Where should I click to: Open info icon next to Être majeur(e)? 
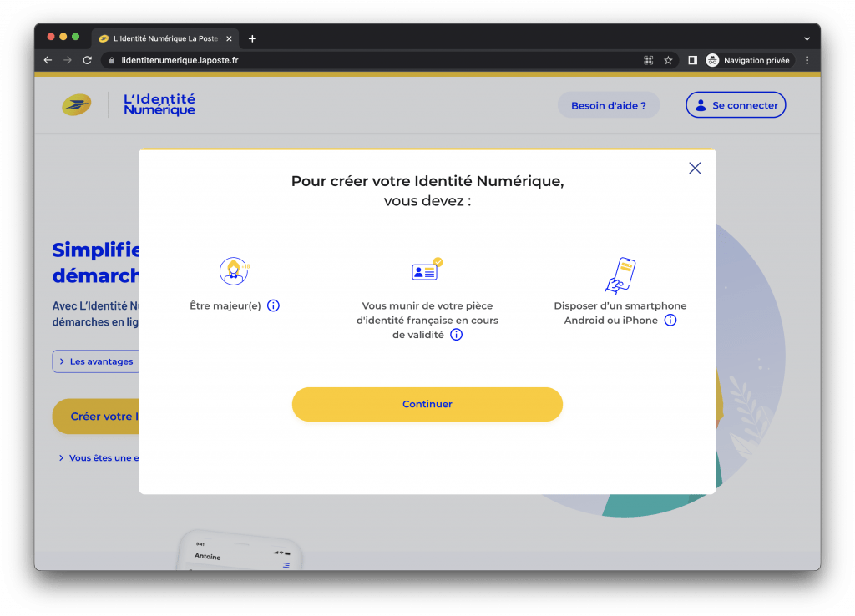pos(273,305)
